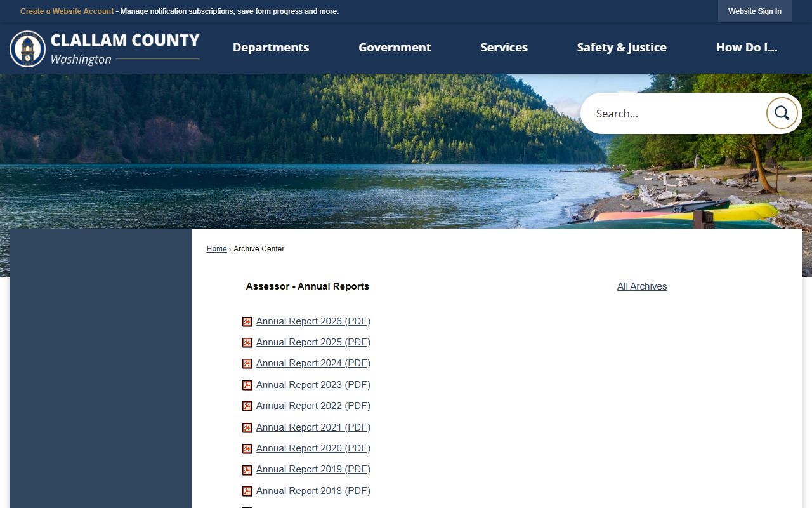This screenshot has height=508, width=812.
Task: Click PDF icon beside Annual Report 2022
Action: point(247,406)
